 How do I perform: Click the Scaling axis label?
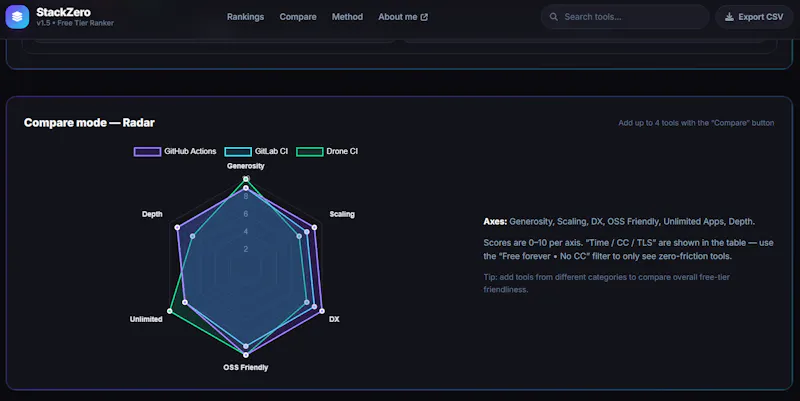[342, 214]
